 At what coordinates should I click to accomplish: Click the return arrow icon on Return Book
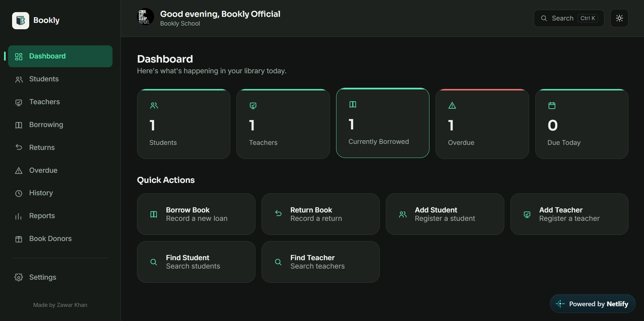pos(278,213)
